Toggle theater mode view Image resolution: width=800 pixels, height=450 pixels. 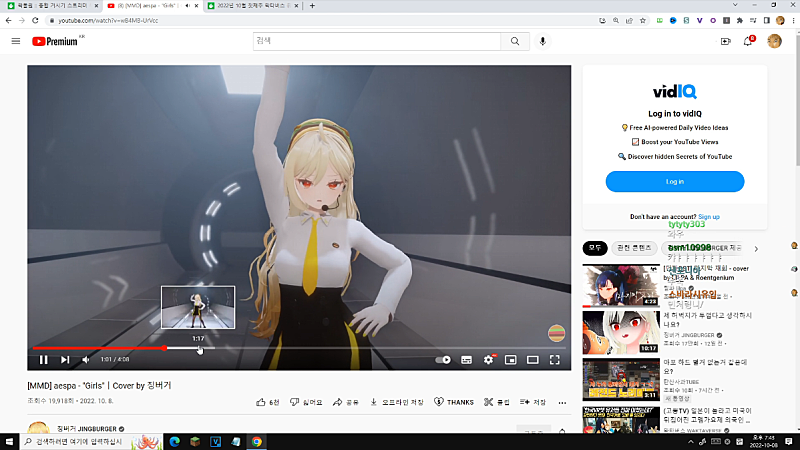click(533, 360)
